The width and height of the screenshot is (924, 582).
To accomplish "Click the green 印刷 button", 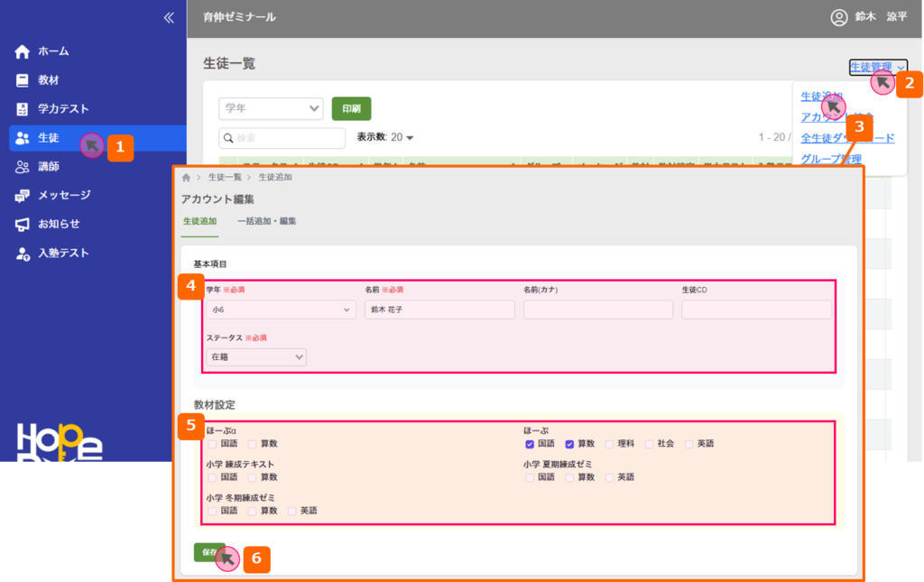I will pyautogui.click(x=351, y=108).
